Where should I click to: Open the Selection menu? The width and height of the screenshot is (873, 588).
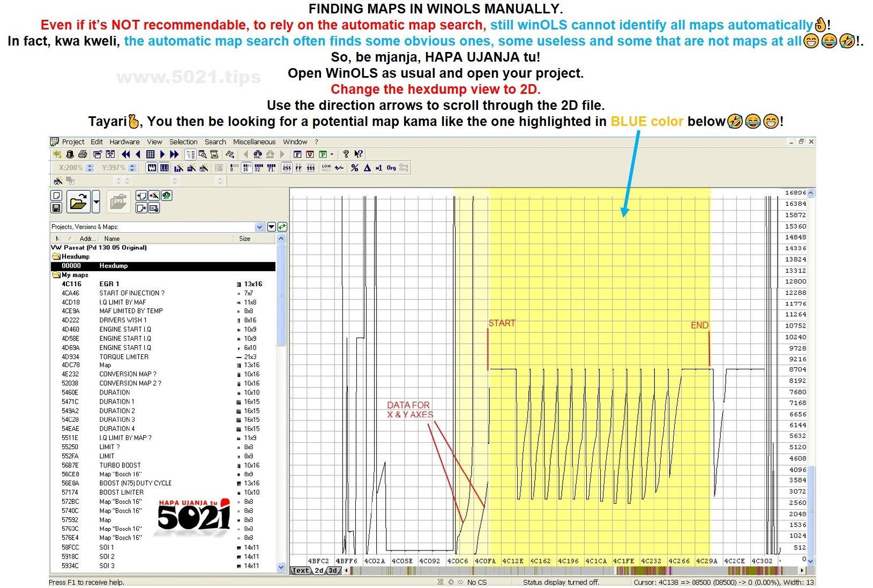click(x=183, y=142)
